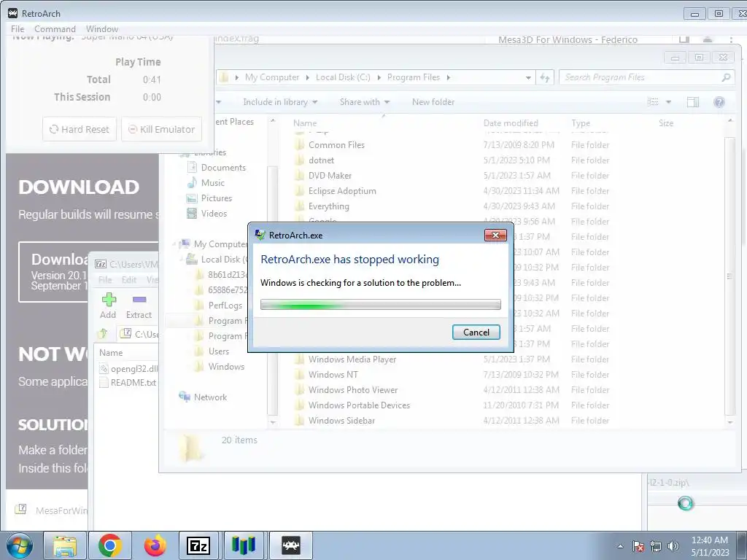Open the Window menu in RetroArch

[102, 29]
